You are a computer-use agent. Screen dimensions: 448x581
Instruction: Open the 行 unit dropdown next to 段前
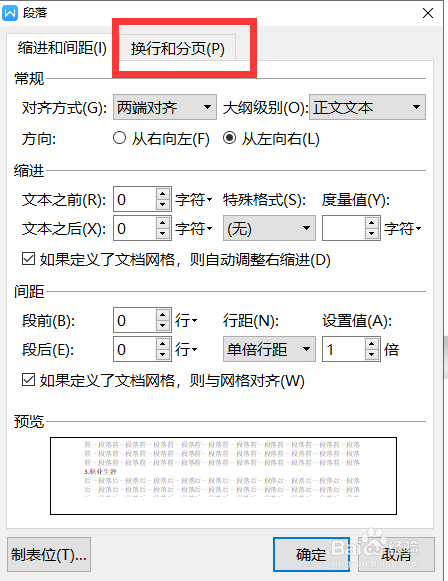pos(186,321)
